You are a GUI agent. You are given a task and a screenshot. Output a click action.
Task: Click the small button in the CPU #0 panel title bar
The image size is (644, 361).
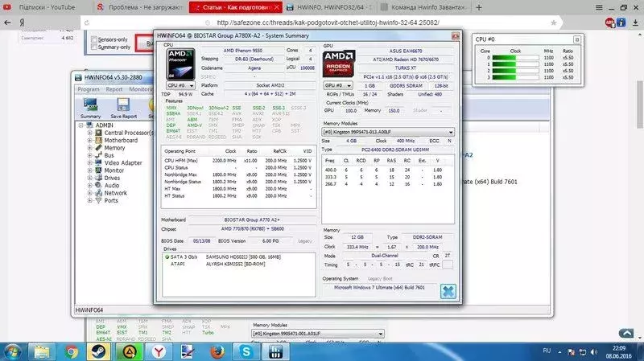coord(576,39)
